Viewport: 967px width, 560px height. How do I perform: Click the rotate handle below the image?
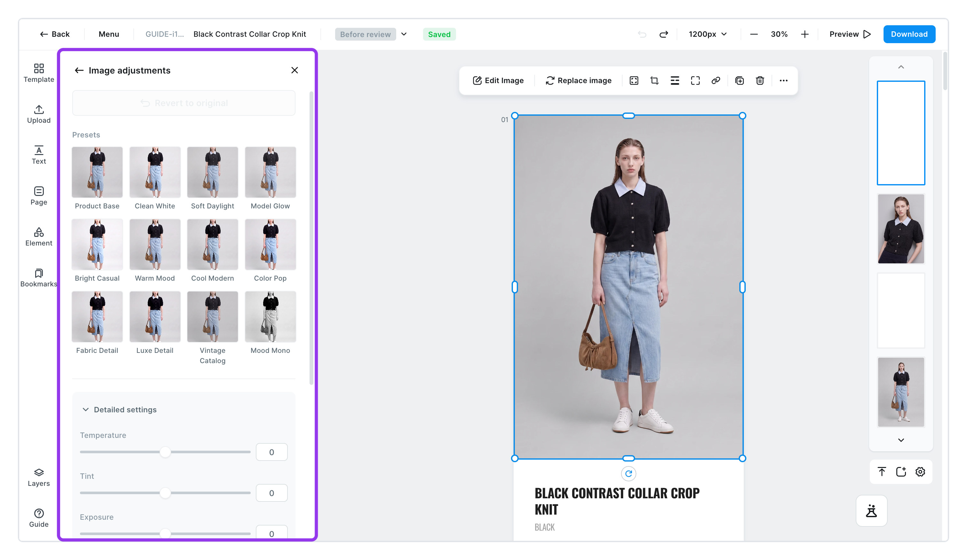[x=629, y=474]
